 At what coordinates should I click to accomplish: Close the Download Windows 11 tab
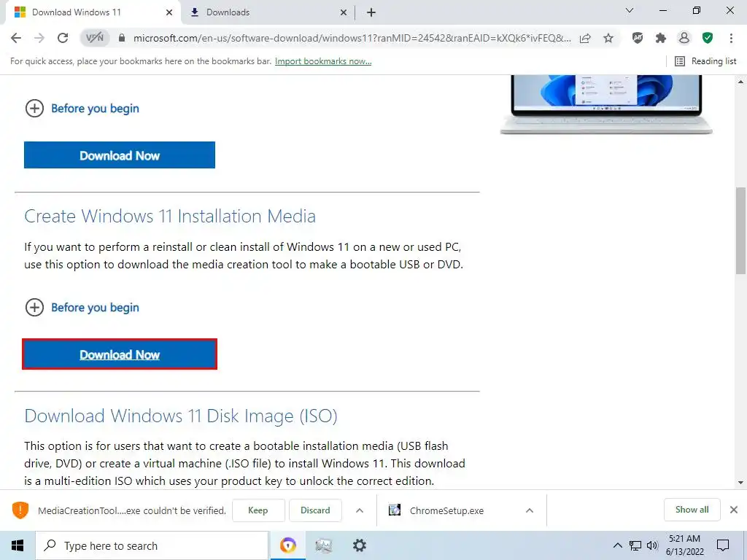click(169, 12)
